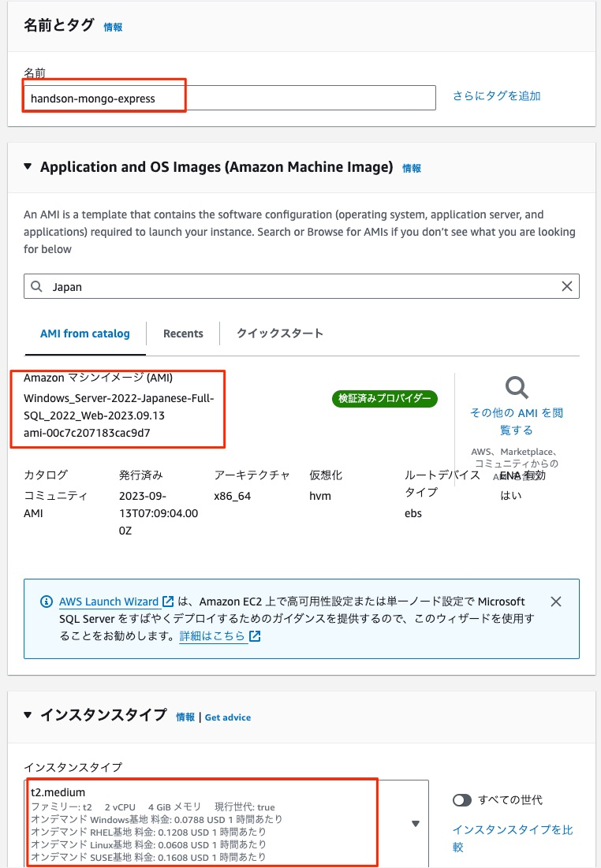The width and height of the screenshot is (601, 868).
Task: Click the Get advice link
Action: click(228, 717)
